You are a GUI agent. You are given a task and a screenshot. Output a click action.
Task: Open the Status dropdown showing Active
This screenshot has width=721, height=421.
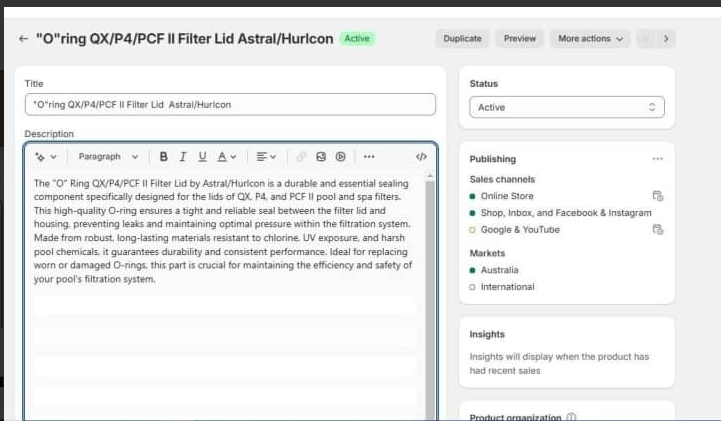[x=566, y=107]
